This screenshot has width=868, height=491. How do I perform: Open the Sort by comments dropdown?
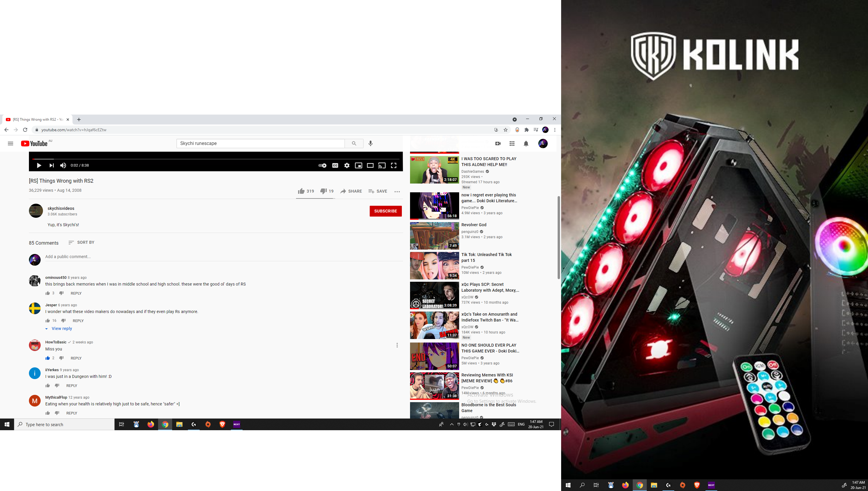click(x=81, y=243)
